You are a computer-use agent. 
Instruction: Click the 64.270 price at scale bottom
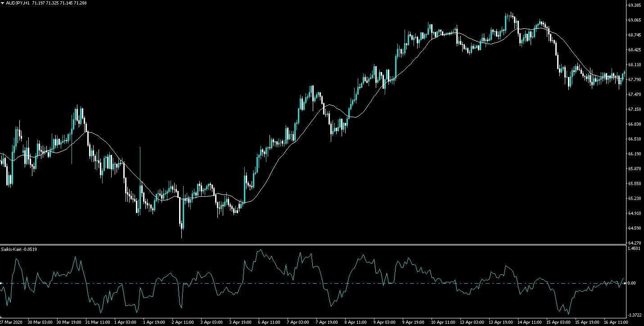635,243
